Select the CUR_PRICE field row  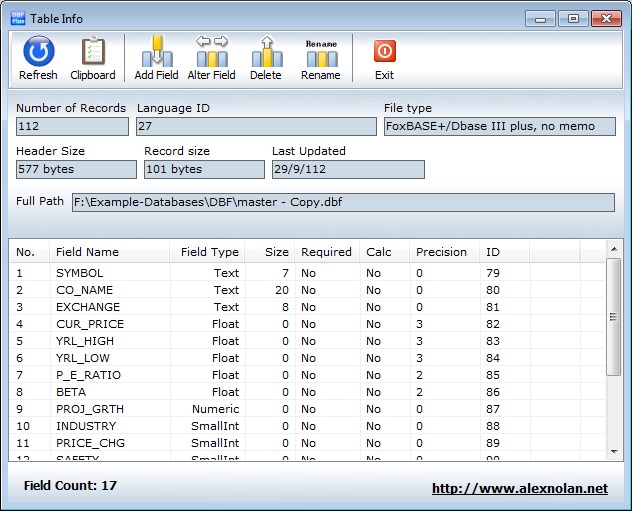[88, 324]
